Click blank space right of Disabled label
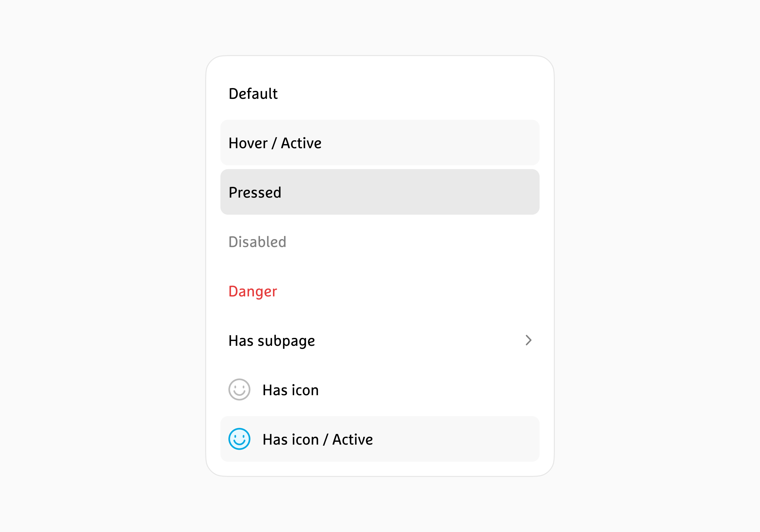This screenshot has width=760, height=532. pyautogui.click(x=414, y=242)
